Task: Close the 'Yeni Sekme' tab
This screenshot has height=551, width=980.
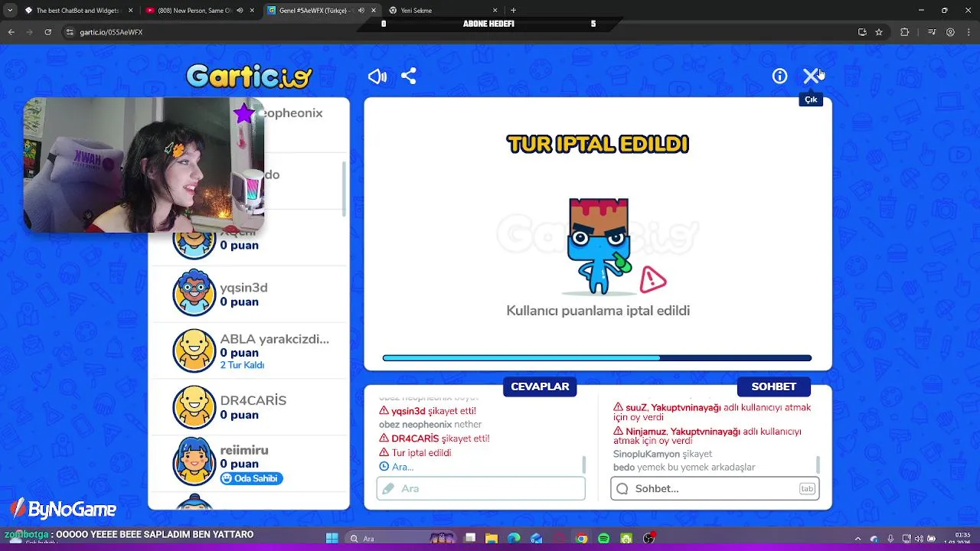Action: (x=495, y=11)
